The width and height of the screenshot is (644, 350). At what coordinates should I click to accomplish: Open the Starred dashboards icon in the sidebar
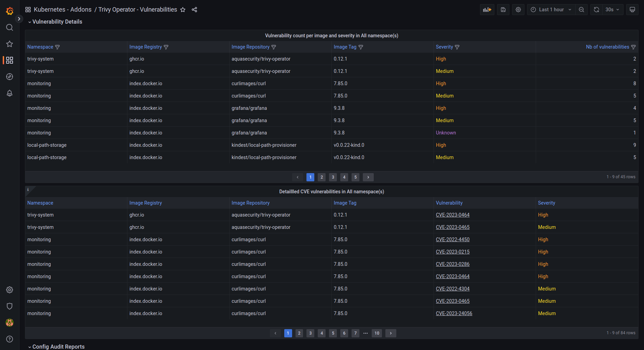click(10, 44)
